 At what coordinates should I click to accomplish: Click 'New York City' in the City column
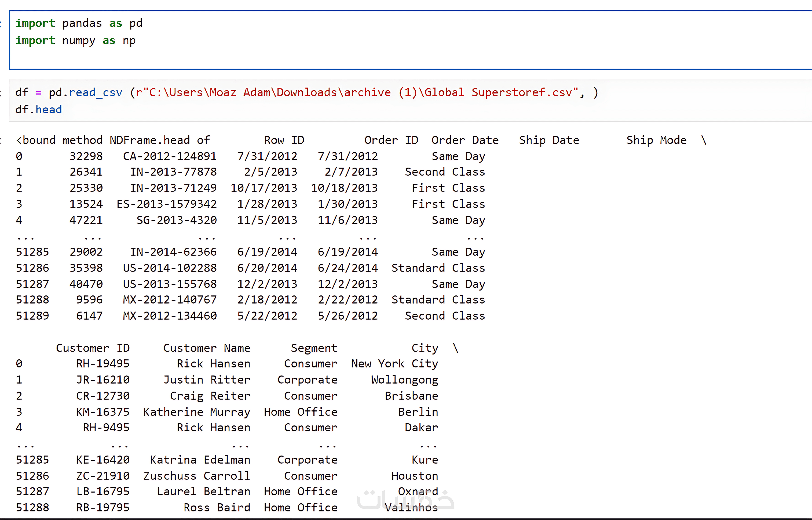(x=394, y=364)
